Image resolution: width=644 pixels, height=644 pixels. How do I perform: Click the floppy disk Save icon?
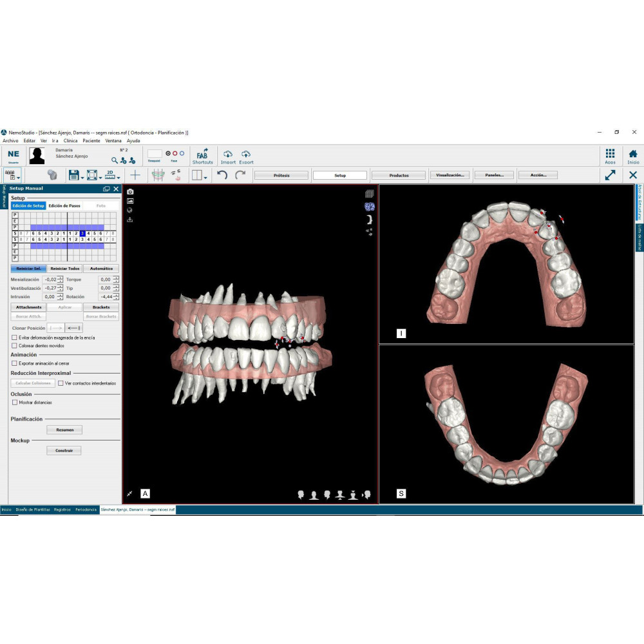tap(73, 175)
